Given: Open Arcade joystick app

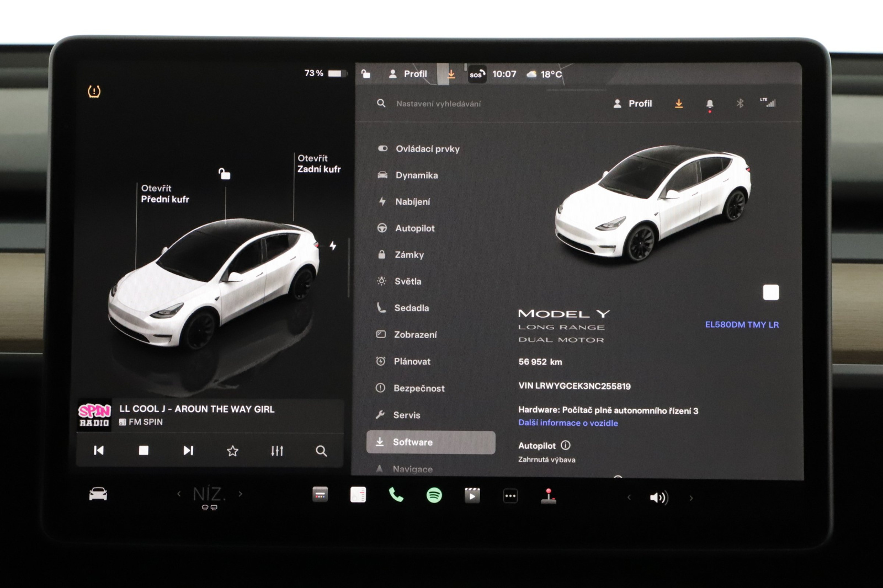Looking at the screenshot, I should click(x=549, y=496).
